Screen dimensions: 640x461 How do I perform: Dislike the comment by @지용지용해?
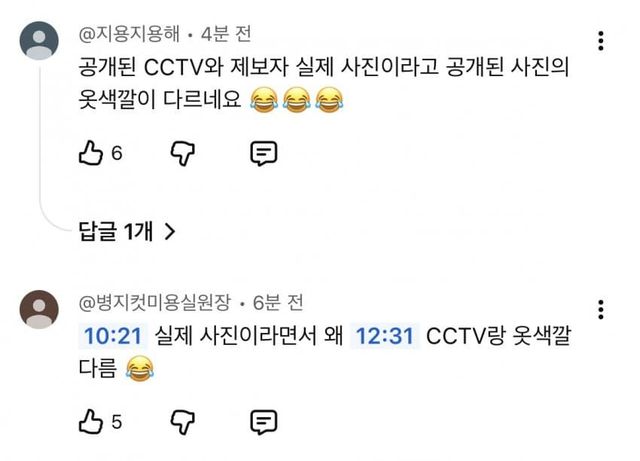tap(182, 154)
